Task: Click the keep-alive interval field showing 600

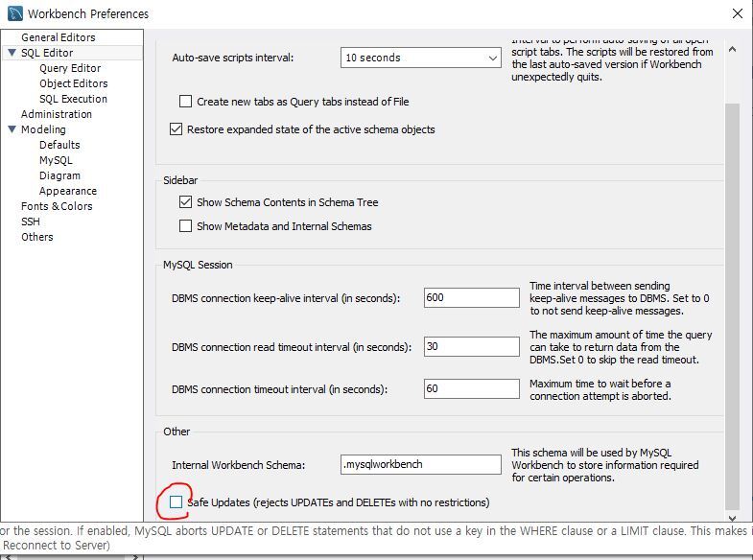Action: pyautogui.click(x=472, y=297)
